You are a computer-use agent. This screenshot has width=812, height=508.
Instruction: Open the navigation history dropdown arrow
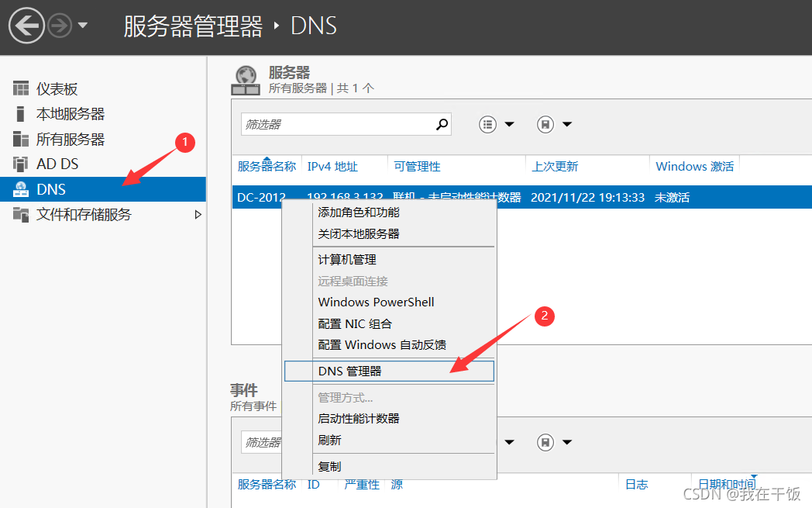(82, 25)
